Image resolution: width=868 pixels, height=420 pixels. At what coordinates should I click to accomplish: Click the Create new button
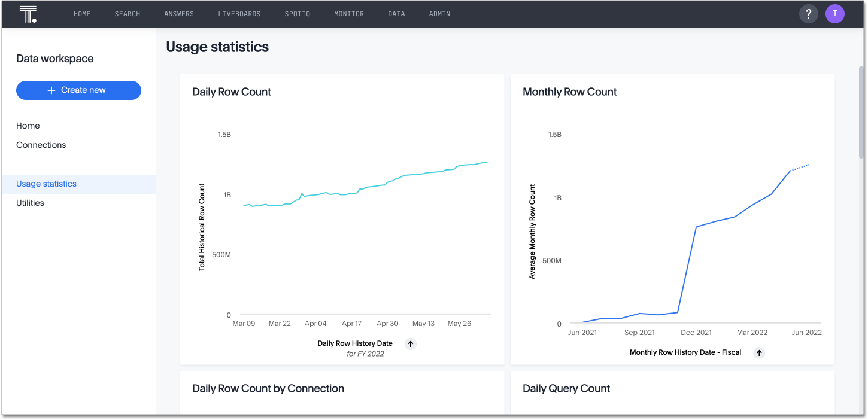[78, 90]
